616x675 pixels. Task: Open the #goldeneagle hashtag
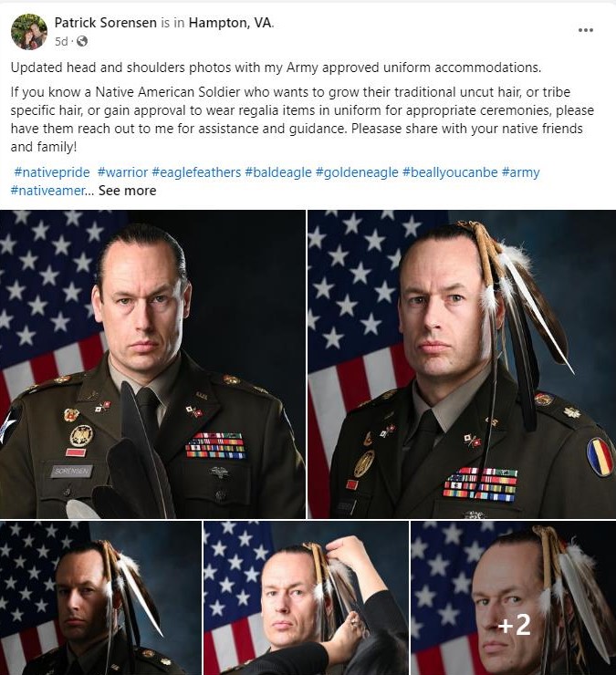357,172
